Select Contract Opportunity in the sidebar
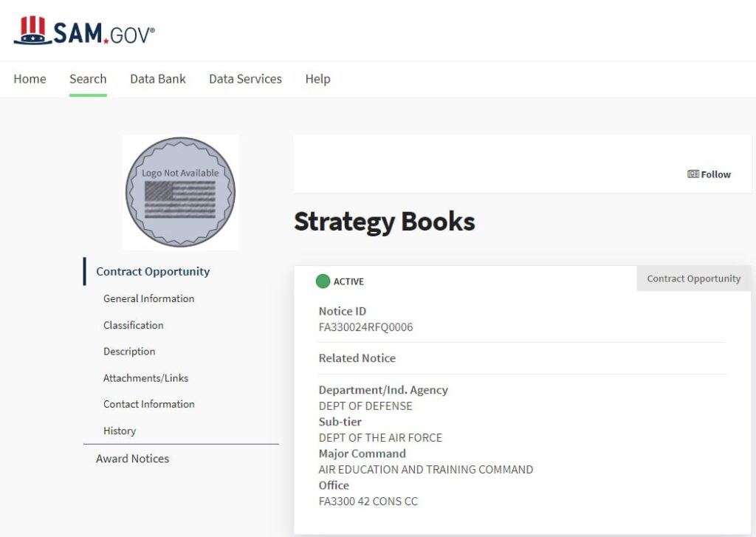 [153, 271]
